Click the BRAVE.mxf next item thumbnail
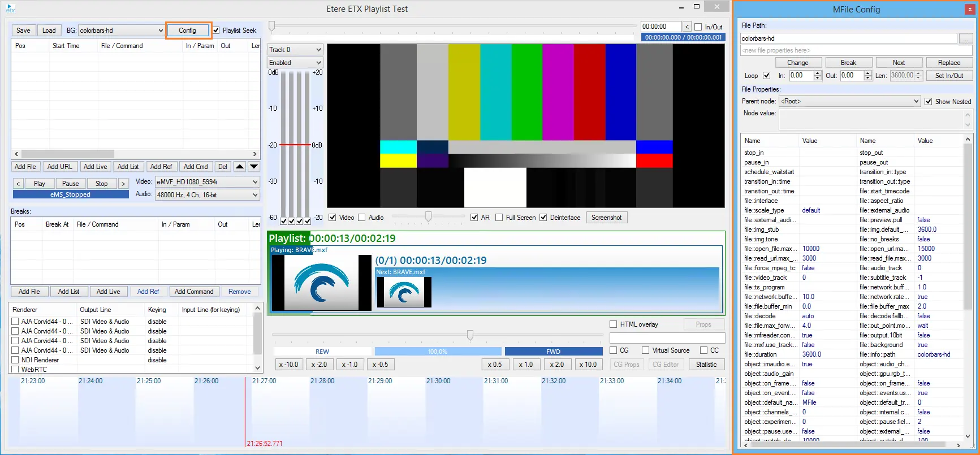Viewport: 980px width, 455px height. pyautogui.click(x=404, y=292)
